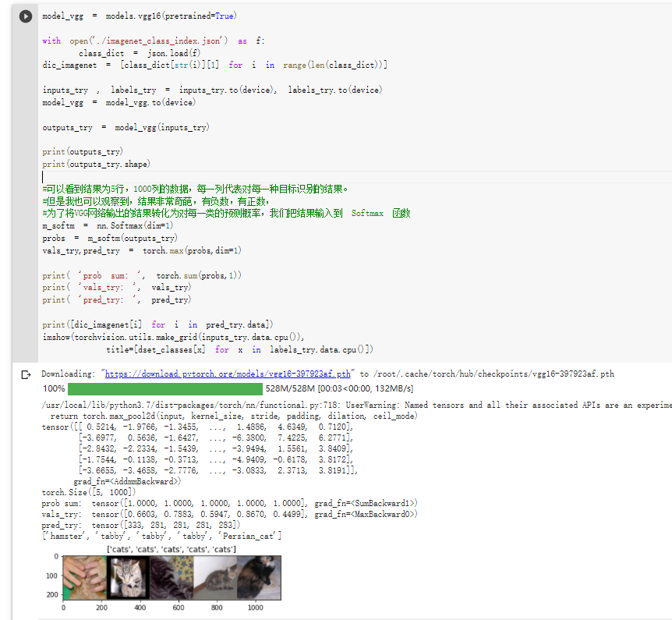672x620 pixels.
Task: Click the line opening imagenet_class_index.json
Action: point(154,41)
